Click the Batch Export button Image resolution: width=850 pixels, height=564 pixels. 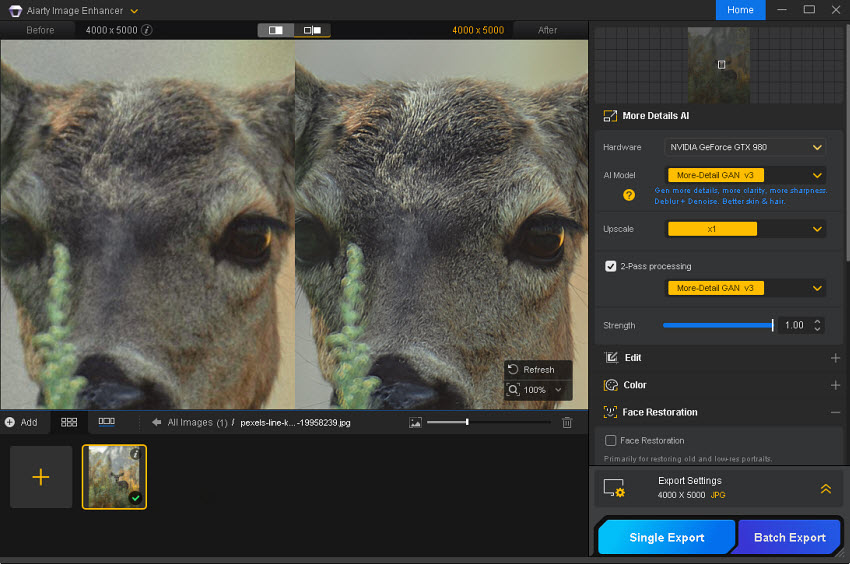(x=789, y=537)
